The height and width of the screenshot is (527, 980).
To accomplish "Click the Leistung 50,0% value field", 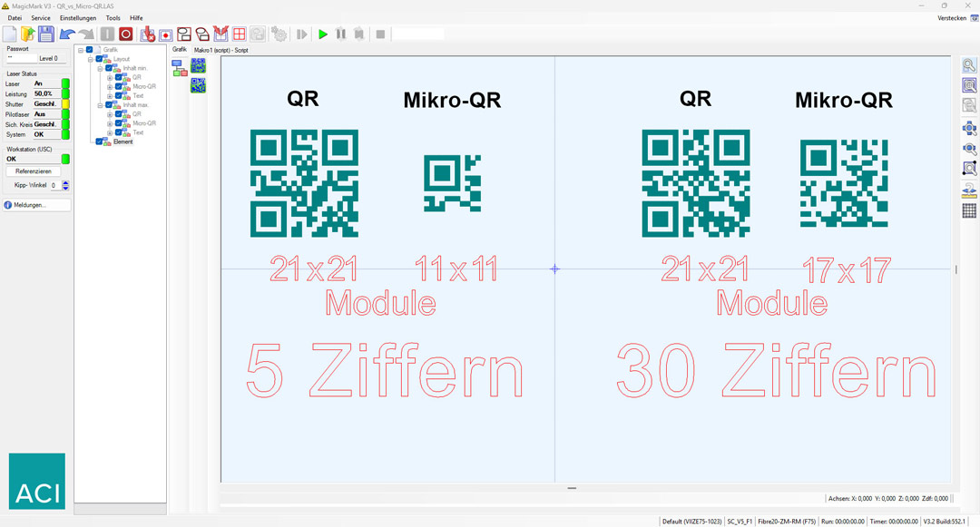I will click(x=46, y=93).
